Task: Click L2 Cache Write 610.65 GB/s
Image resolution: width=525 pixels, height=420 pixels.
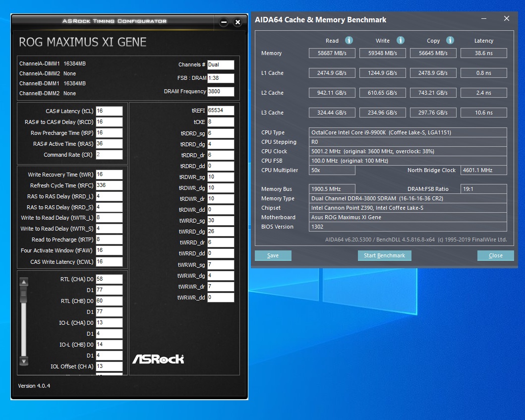Action: pyautogui.click(x=382, y=93)
